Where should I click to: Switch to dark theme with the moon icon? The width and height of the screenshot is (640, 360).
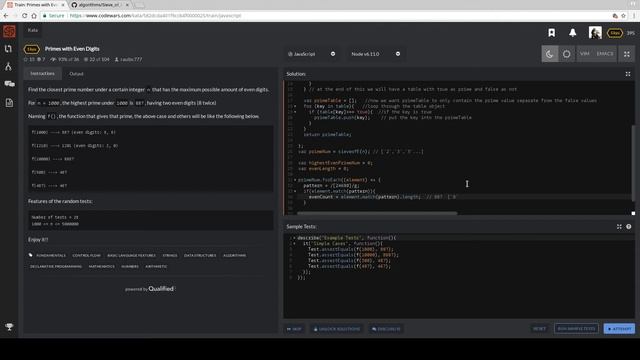coord(549,54)
